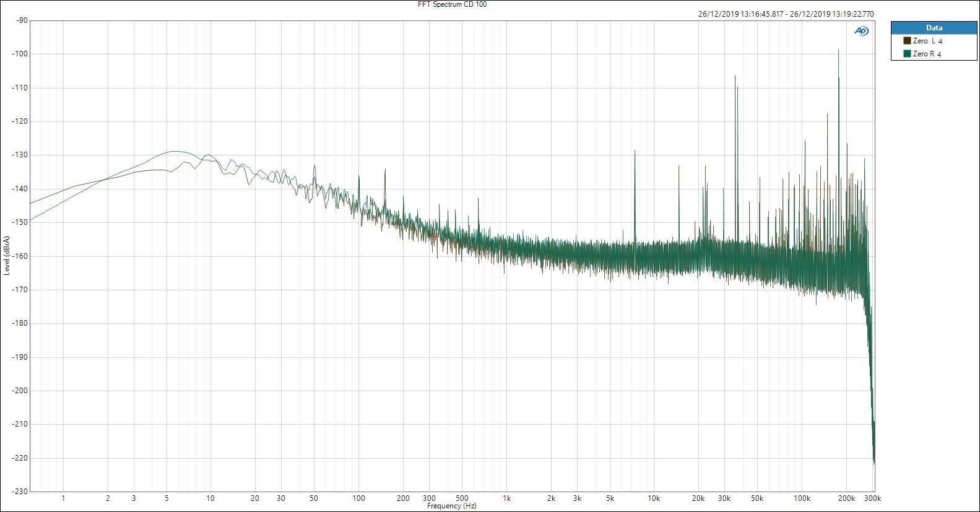Click the 1k frequency tick label
This screenshot has height=512, width=980.
coord(506,498)
